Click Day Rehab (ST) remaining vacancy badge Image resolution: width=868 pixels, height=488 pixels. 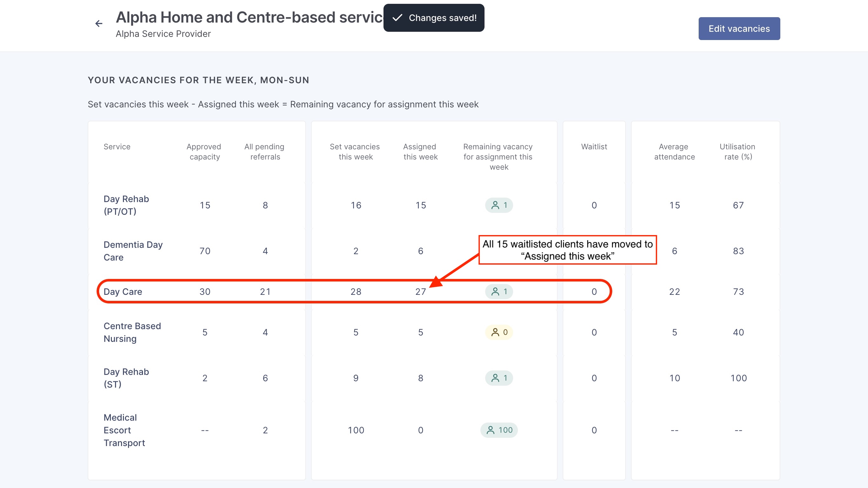pyautogui.click(x=499, y=378)
